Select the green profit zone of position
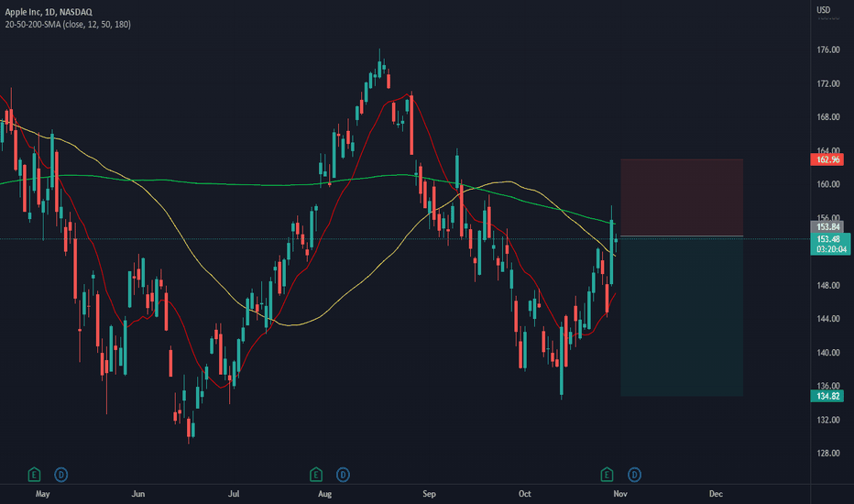 tap(682, 316)
